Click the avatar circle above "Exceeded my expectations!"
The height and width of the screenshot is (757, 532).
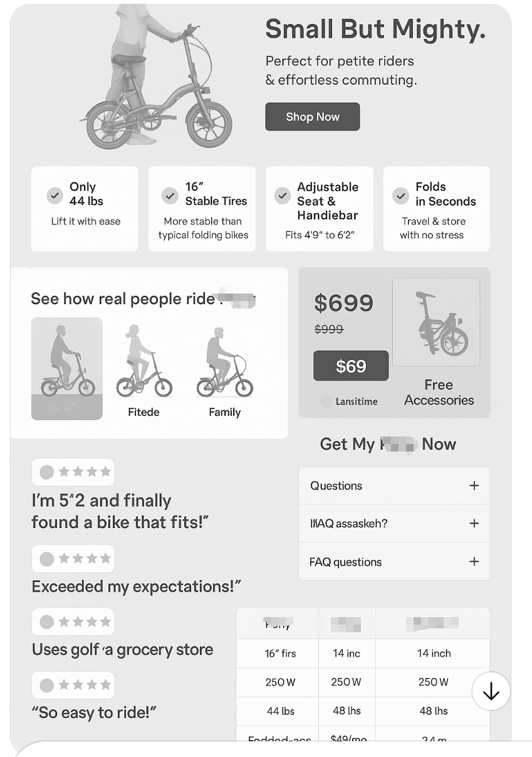47,558
